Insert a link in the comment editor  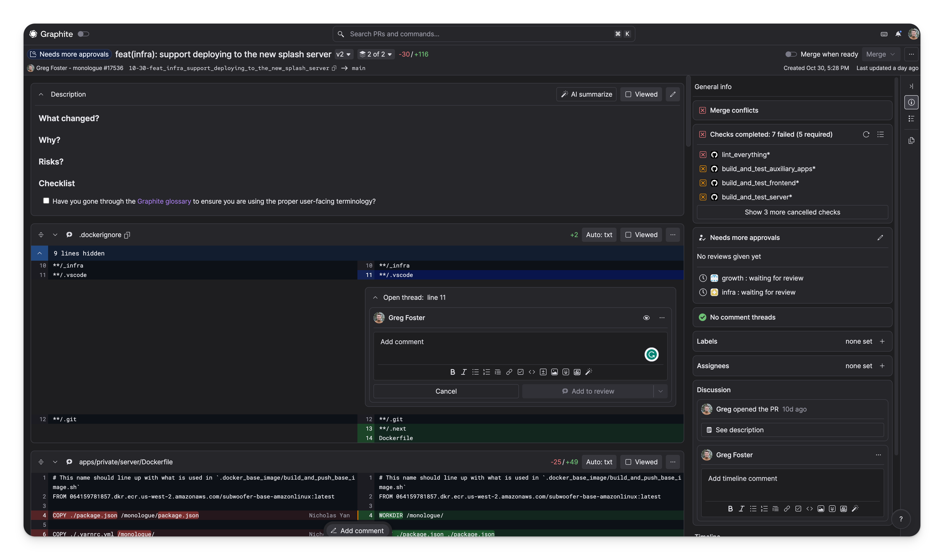(509, 372)
